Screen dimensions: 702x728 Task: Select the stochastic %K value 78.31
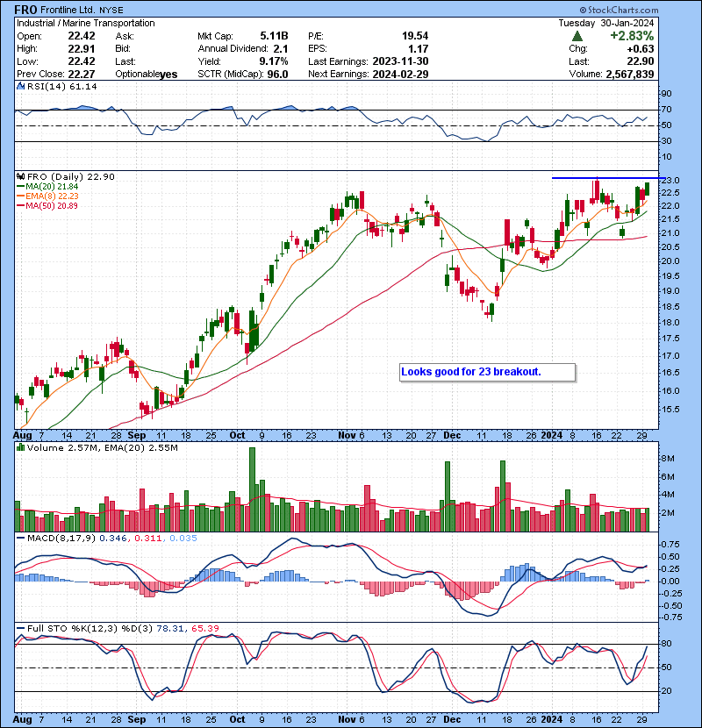pos(170,629)
